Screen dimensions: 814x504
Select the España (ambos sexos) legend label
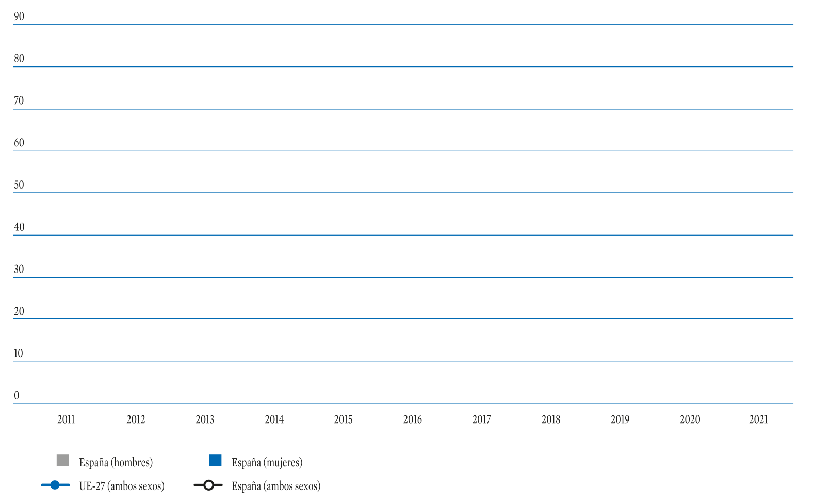tap(276, 486)
